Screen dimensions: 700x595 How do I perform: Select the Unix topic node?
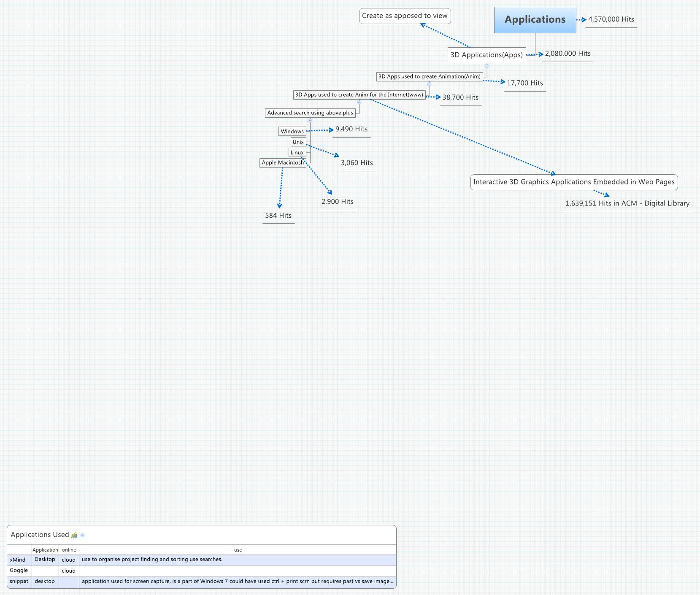(x=298, y=142)
